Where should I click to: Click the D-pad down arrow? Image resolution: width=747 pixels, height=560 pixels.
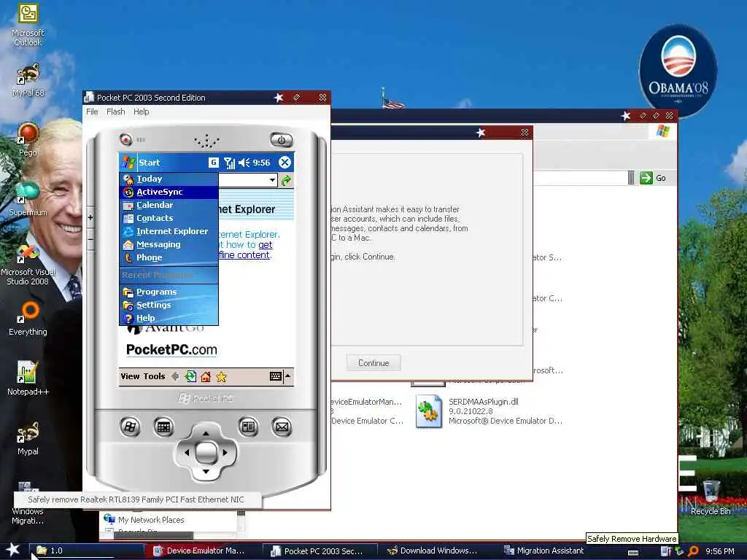coord(206,472)
